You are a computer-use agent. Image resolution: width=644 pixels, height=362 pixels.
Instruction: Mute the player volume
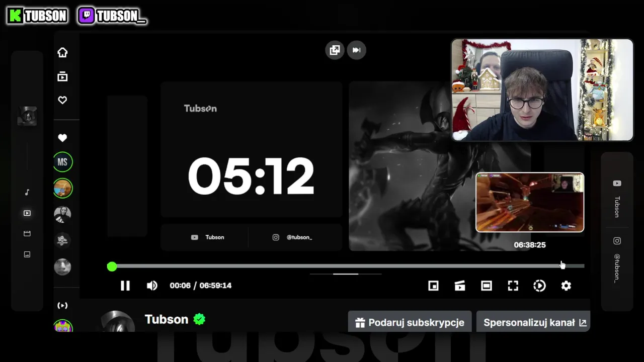pyautogui.click(x=152, y=286)
